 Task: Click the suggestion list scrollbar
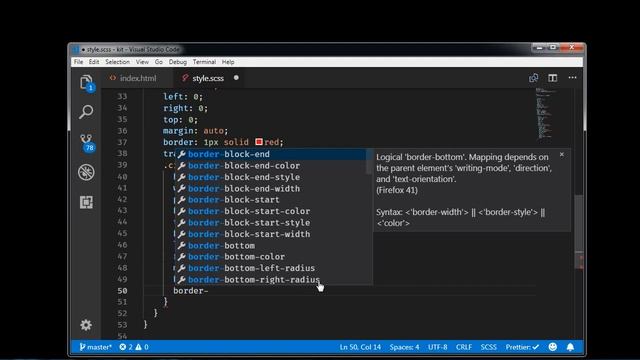[369, 161]
